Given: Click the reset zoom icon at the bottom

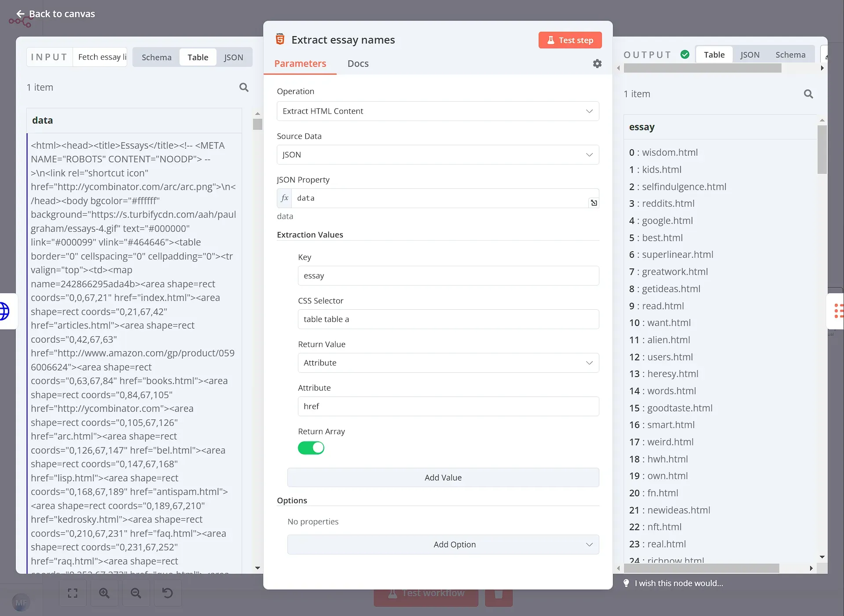Looking at the screenshot, I should click(x=167, y=593).
